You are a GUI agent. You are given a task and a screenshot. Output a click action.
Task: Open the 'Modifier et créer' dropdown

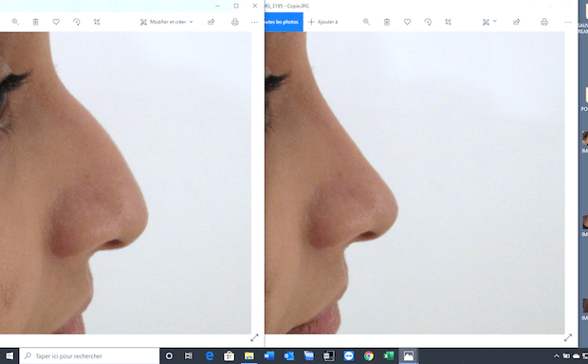[x=167, y=22]
